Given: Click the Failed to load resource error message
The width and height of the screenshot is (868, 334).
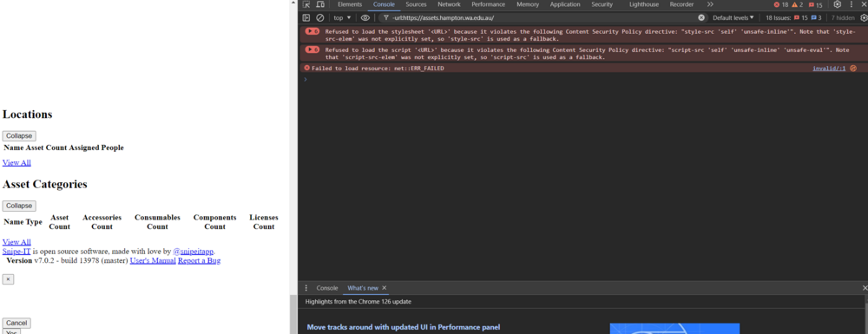Looking at the screenshot, I should 378,69.
